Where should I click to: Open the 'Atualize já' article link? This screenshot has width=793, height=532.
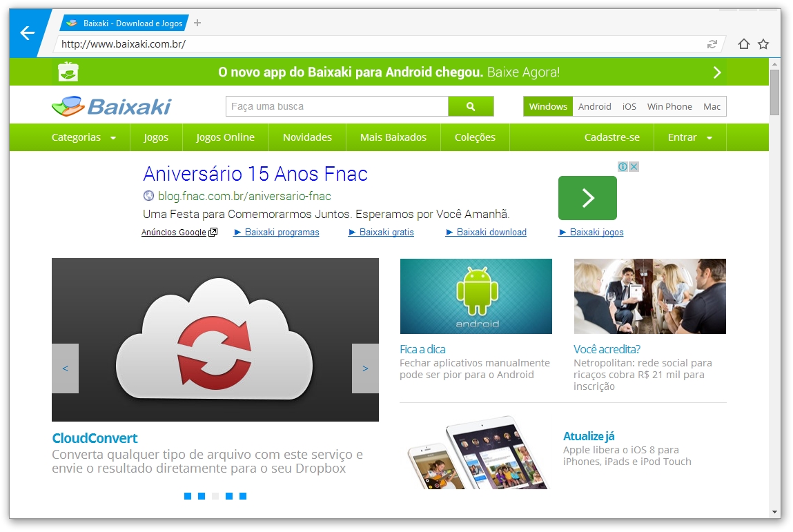tap(589, 436)
